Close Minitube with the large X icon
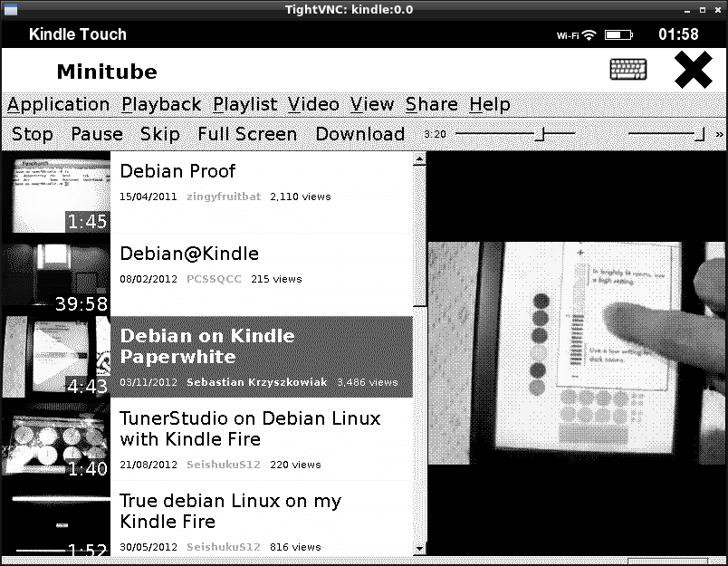The height and width of the screenshot is (566, 728). pos(694,70)
